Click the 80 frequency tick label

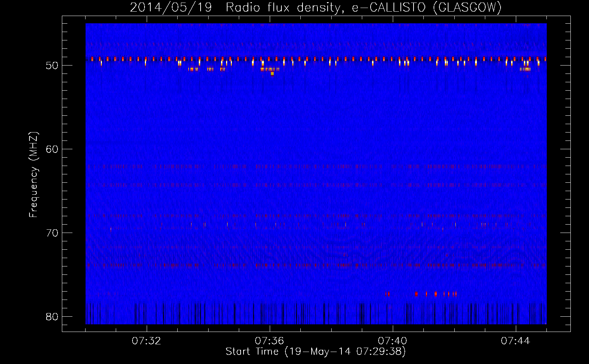(x=52, y=317)
